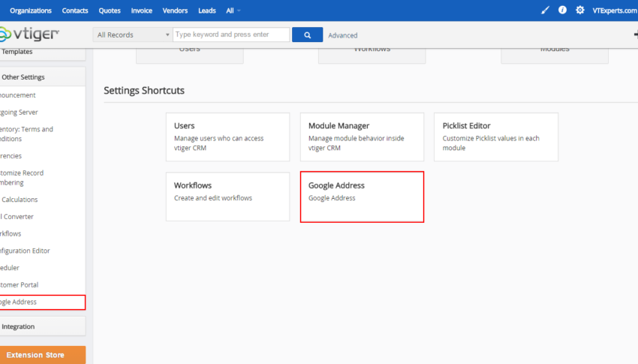638x364 pixels.
Task: Open the settings gear icon
Action: (579, 11)
